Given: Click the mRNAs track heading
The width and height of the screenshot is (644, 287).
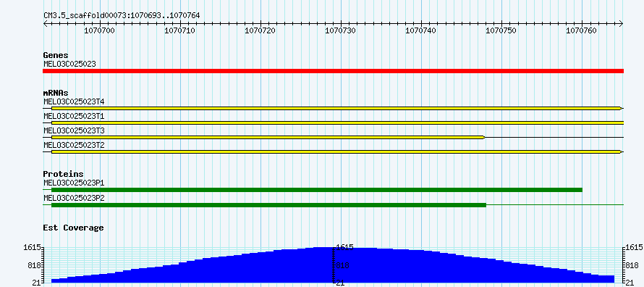Looking at the screenshot, I should click(x=56, y=93).
